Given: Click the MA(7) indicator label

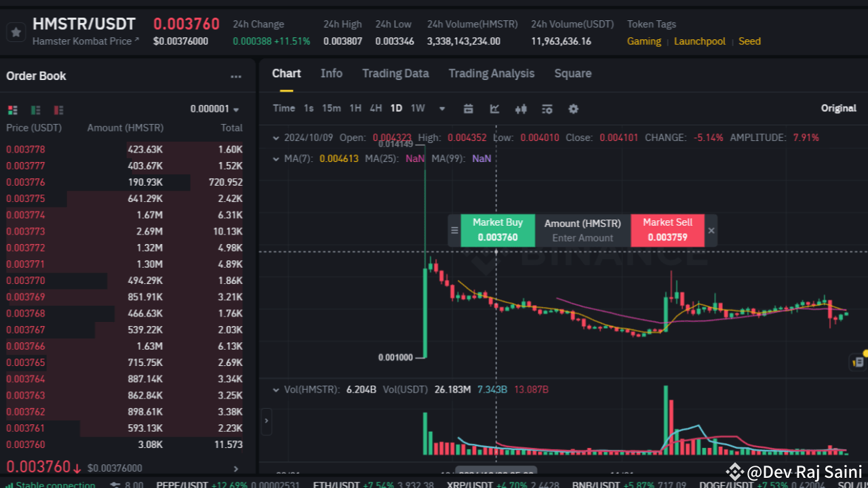Looking at the screenshot, I should point(297,159).
